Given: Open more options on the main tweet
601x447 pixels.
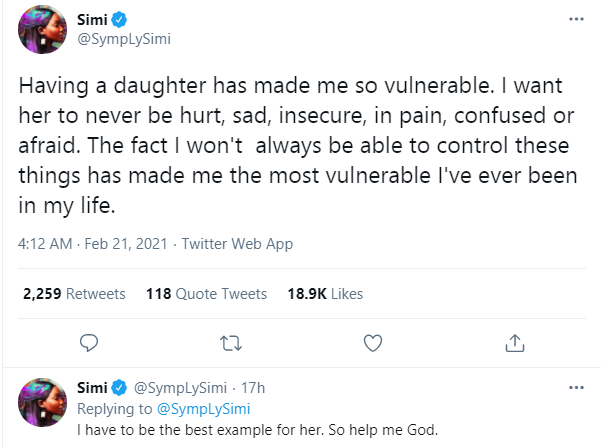Looking at the screenshot, I should 575,19.
